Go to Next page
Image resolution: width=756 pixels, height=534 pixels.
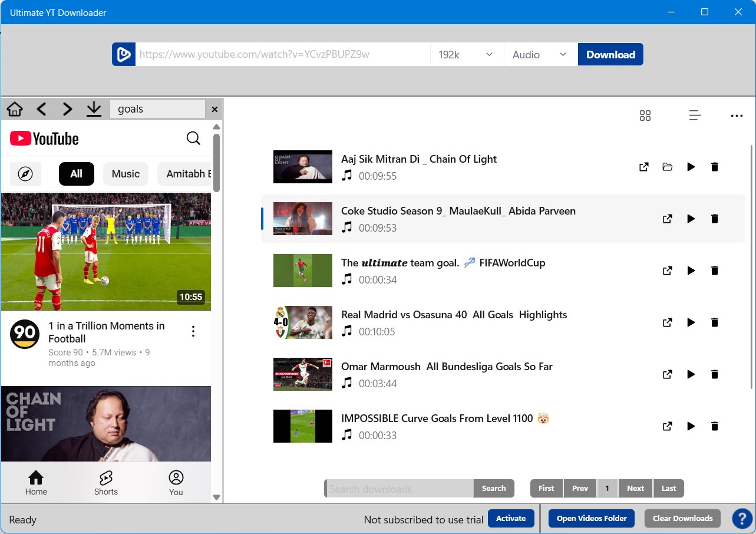pyautogui.click(x=635, y=489)
